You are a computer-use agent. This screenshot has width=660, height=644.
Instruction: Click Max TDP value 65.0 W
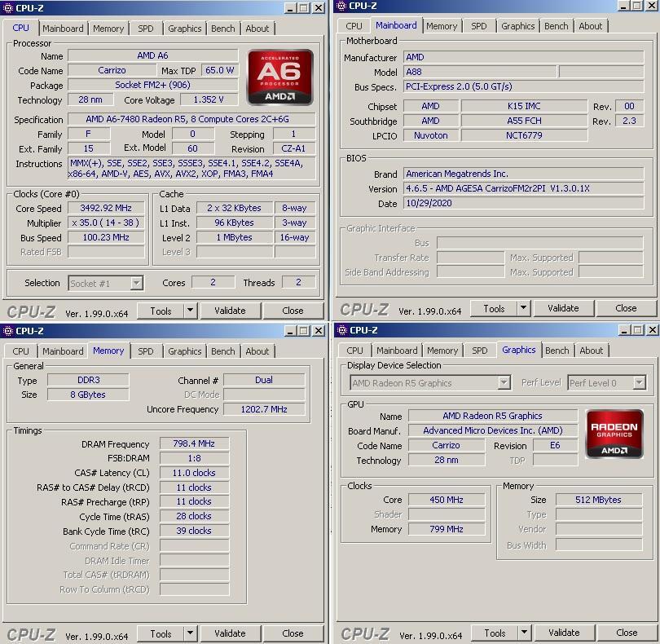(x=219, y=70)
